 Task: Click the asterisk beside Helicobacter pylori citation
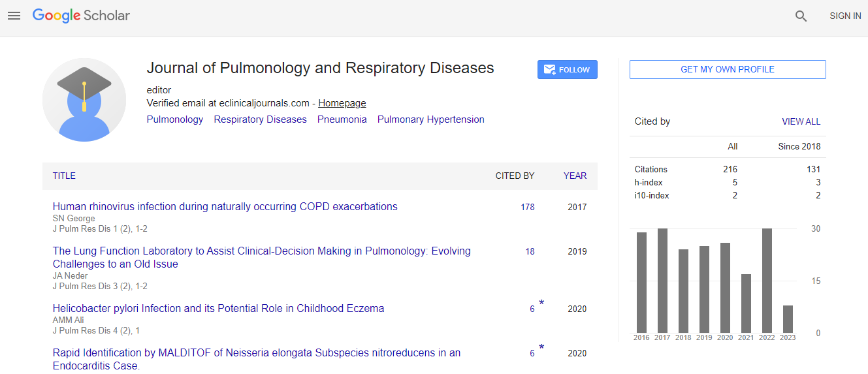541,304
